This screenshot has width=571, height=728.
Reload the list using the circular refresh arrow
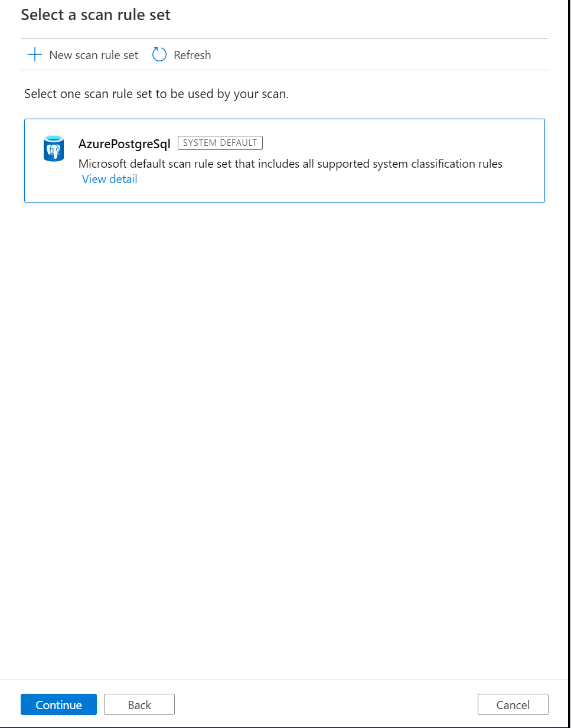click(158, 54)
